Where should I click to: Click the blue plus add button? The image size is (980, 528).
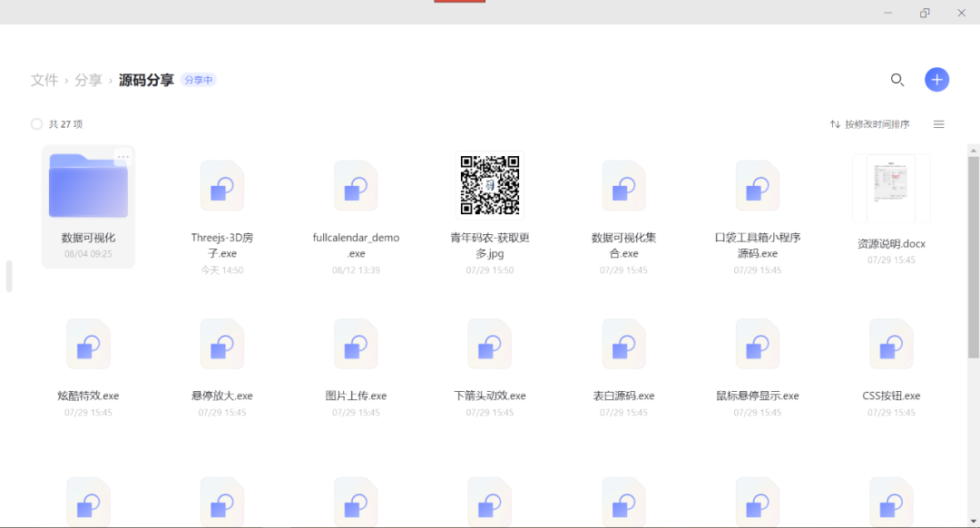pyautogui.click(x=936, y=79)
